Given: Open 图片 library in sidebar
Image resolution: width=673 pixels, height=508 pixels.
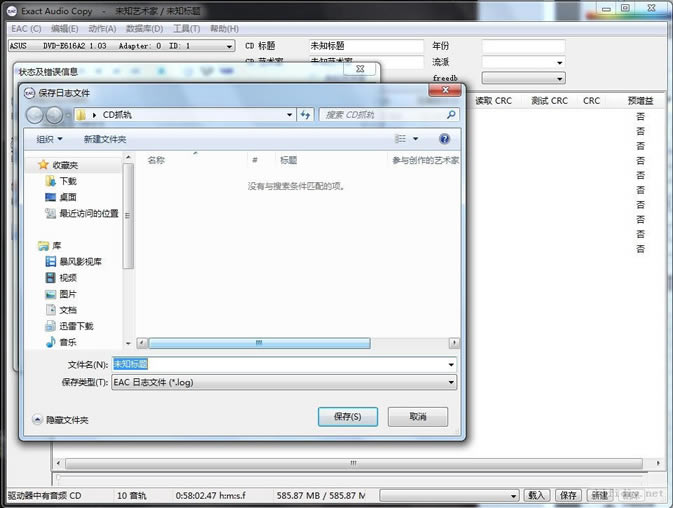Looking at the screenshot, I should click(61, 294).
